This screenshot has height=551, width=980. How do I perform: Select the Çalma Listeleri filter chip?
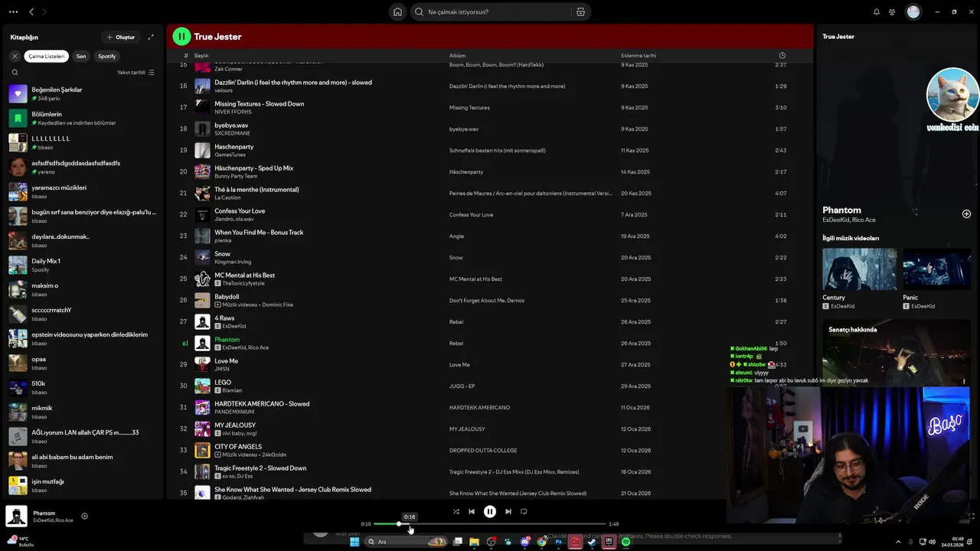[47, 56]
